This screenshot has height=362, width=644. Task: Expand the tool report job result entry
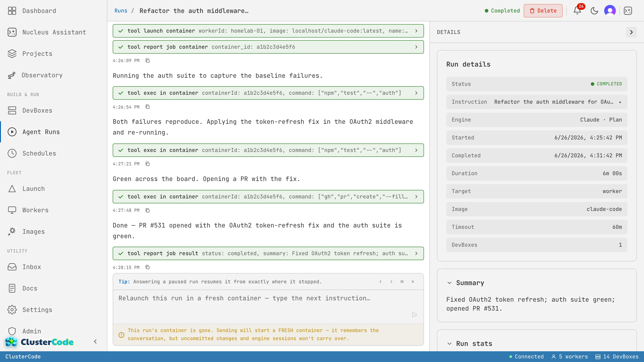[x=268, y=253]
